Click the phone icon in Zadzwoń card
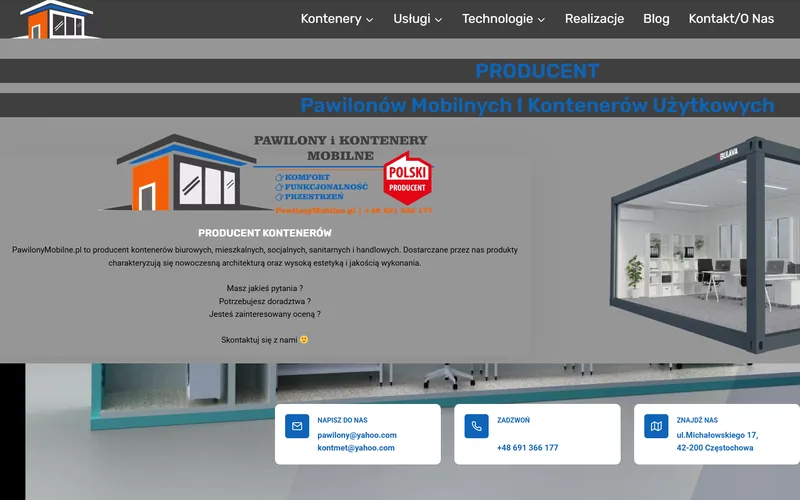 click(x=477, y=426)
